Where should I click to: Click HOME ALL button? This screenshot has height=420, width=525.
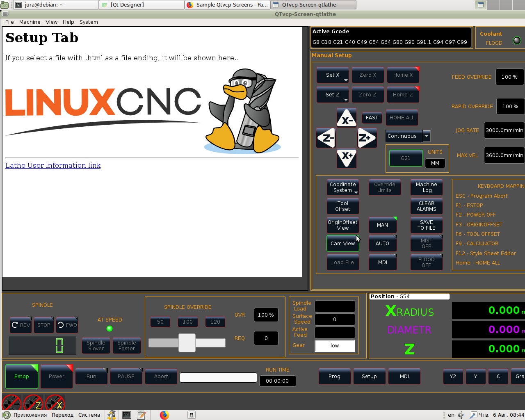click(x=402, y=118)
